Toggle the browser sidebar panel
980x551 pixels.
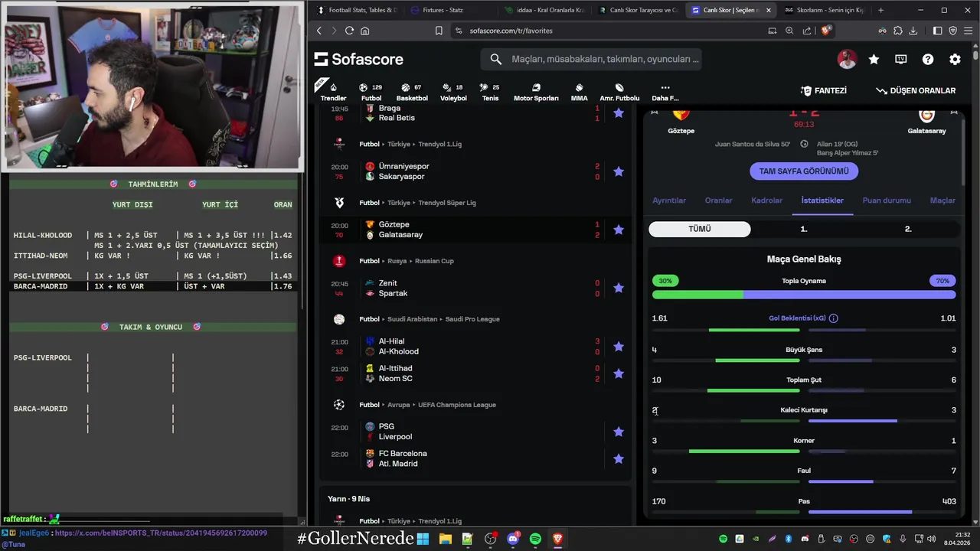click(x=937, y=31)
